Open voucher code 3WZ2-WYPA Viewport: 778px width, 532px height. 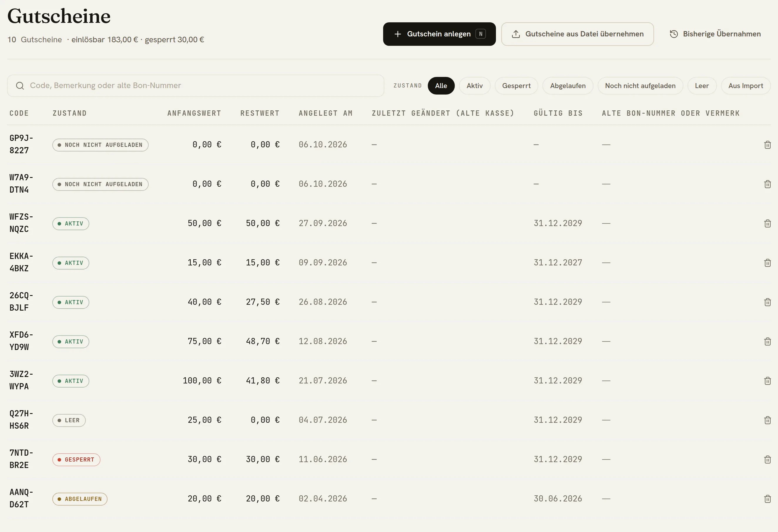[21, 381]
